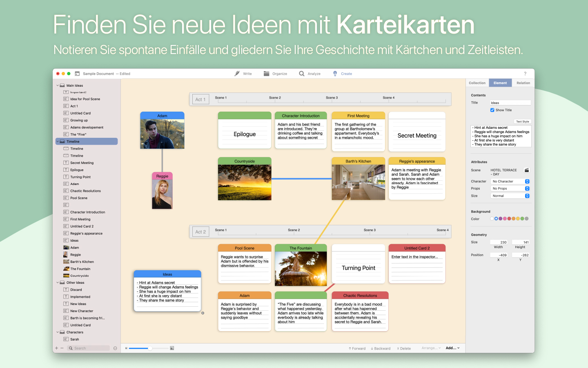Viewport: 588px width, 368px height.
Task: Collapse the Characters group
Action: (58, 332)
